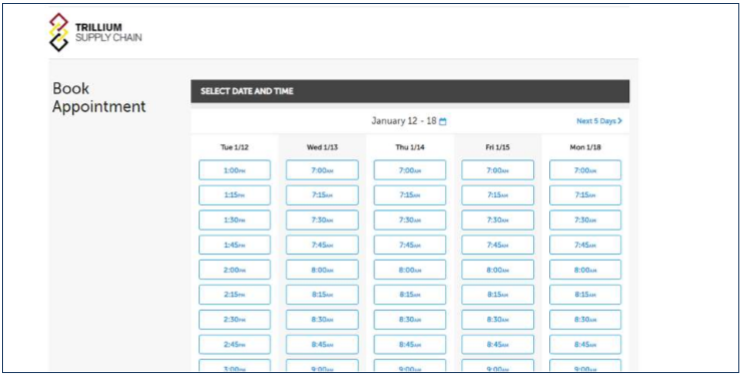Book 7:00 AM on Wed 1/13
Viewport: 744px width, 376px height.
click(322, 170)
